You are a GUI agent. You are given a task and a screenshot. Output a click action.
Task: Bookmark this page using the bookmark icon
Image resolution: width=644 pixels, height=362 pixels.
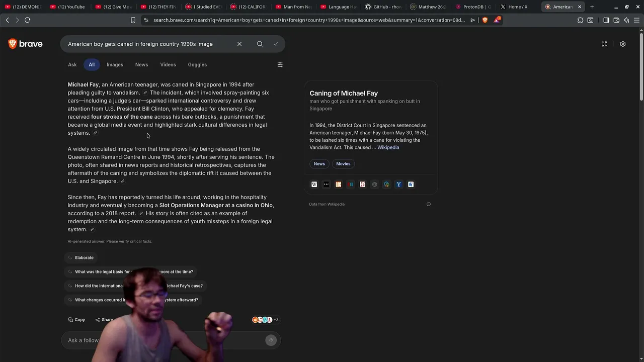tap(133, 20)
